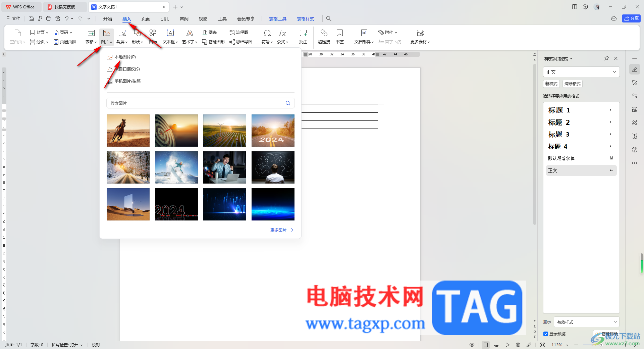Image resolution: width=644 pixels, height=349 pixels.
Task: Open the Formula (公式) tool
Action: 283,37
